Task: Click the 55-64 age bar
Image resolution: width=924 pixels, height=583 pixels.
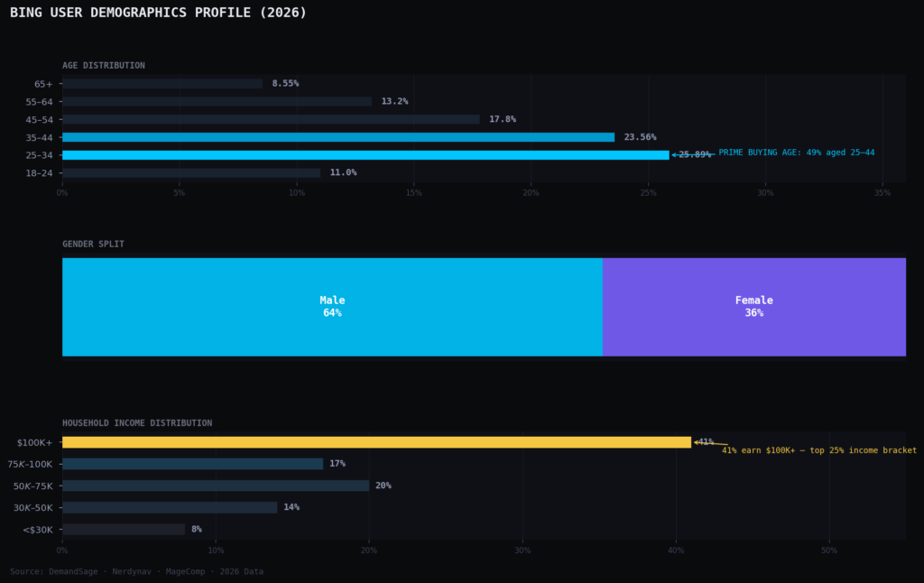Action: click(217, 101)
